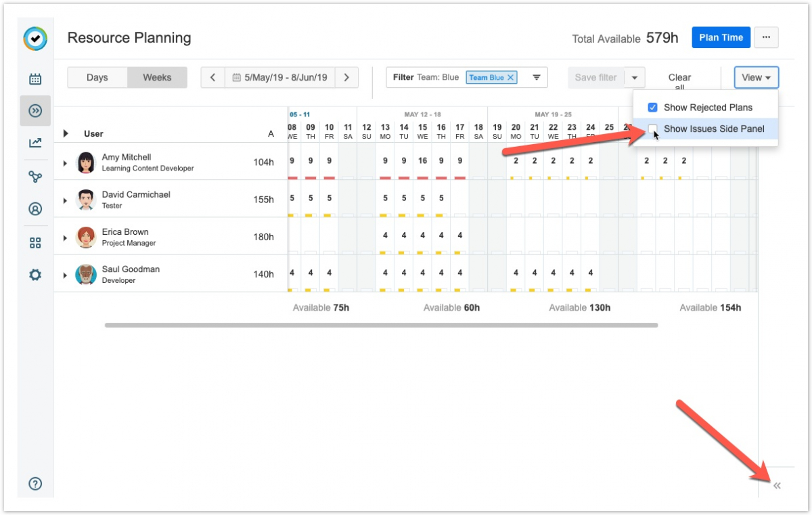Open the Save filter dropdown arrow
The image size is (812, 515).
pyautogui.click(x=634, y=78)
